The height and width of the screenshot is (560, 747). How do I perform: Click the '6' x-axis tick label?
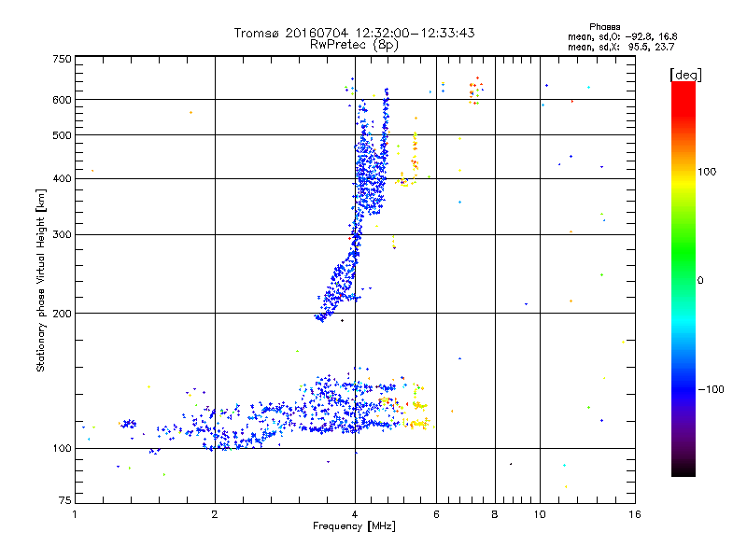[x=436, y=514]
